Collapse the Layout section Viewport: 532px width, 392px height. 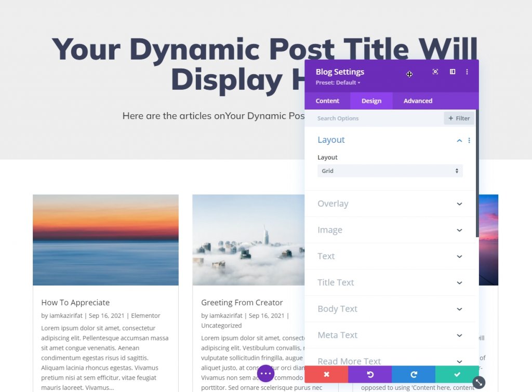459,140
